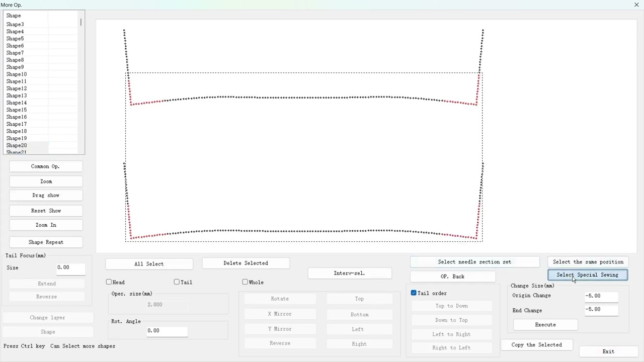Select Shape17 in the list

(x=17, y=124)
